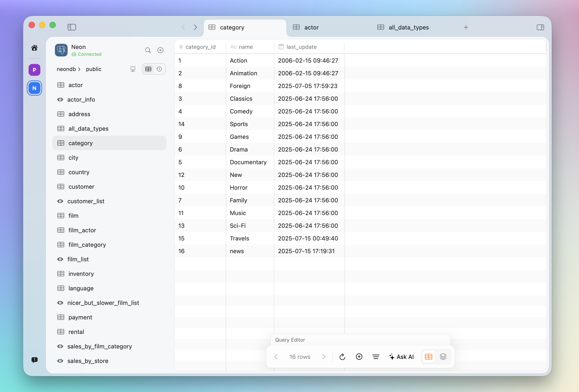Click the Neon PostgreSQL elephant logo
This screenshot has height=392, width=579.
(61, 50)
